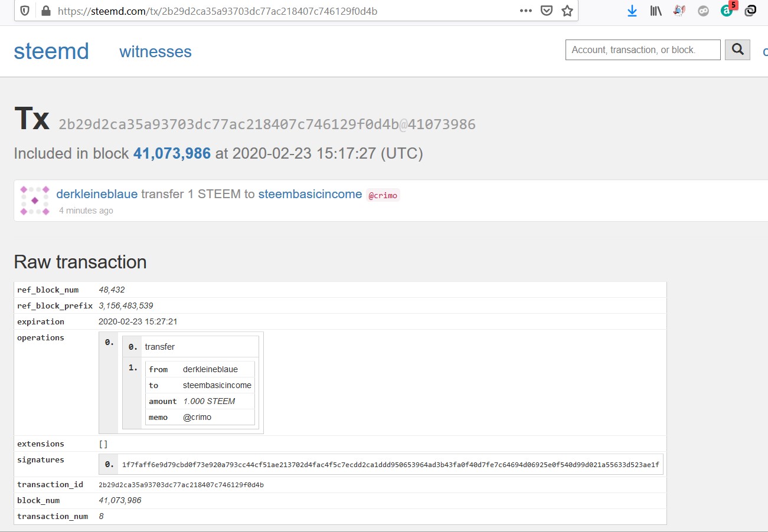Open the Firefox library icon
The width and height of the screenshot is (768, 532).
click(656, 11)
